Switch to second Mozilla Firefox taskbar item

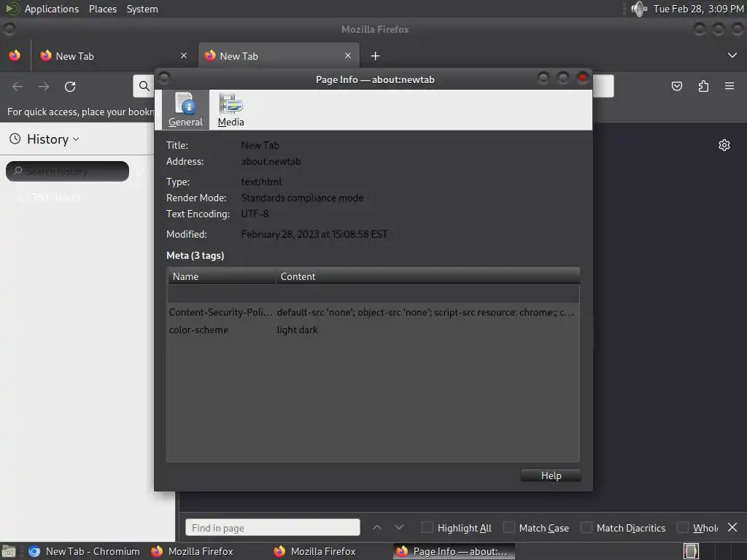[314, 551]
